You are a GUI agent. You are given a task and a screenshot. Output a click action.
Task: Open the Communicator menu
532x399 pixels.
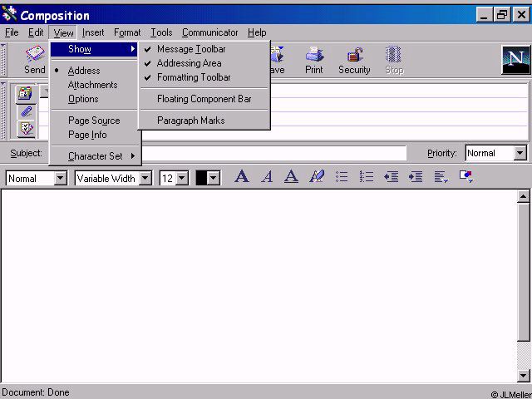pyautogui.click(x=210, y=32)
